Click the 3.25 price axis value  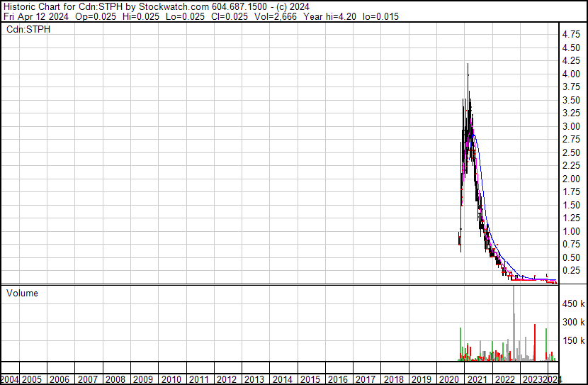coord(571,113)
